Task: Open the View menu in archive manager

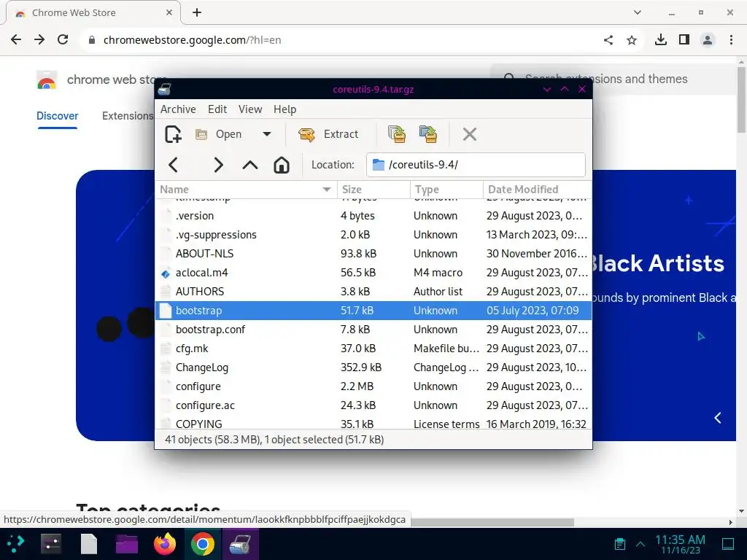Action: 250,109
